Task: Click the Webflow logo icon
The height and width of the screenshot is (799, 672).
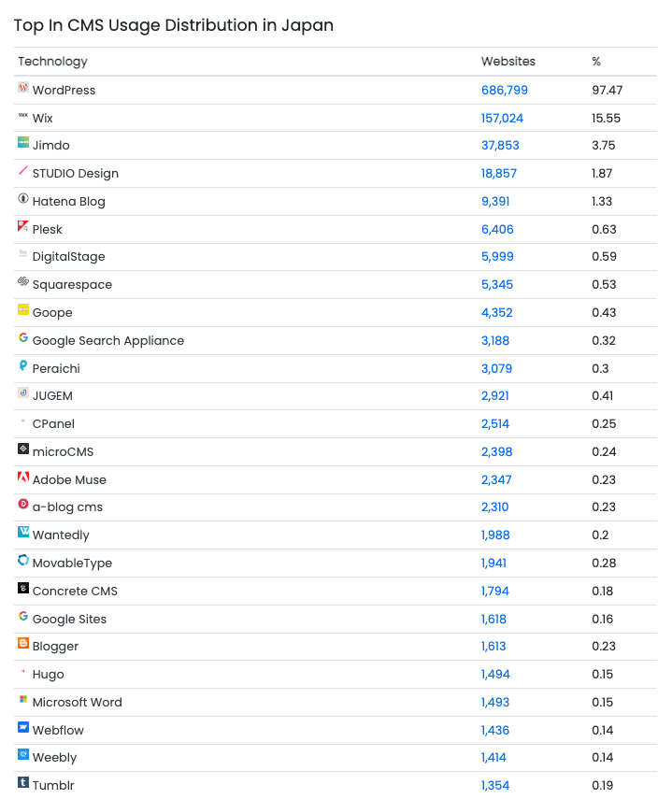Action: 23,727
